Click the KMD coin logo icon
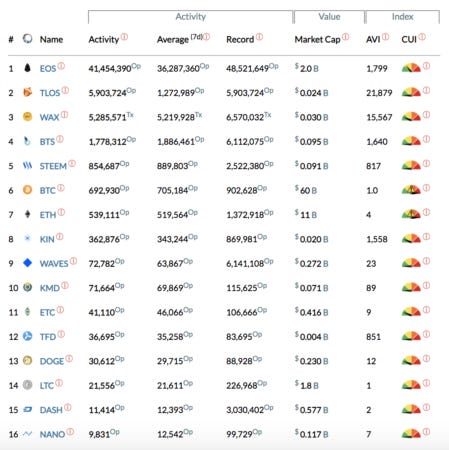Viewport: 449px width, 450px height. pyautogui.click(x=27, y=287)
